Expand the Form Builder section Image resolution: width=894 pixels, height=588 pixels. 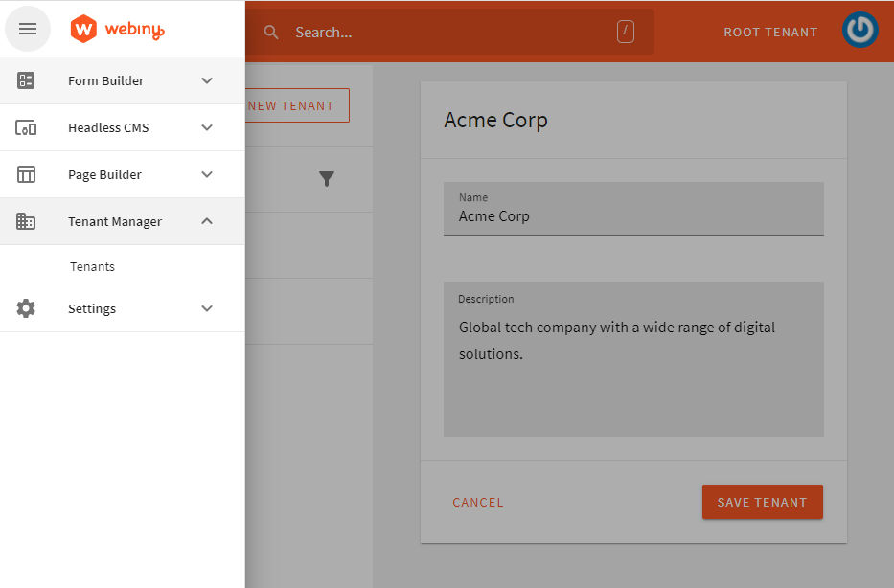[207, 80]
